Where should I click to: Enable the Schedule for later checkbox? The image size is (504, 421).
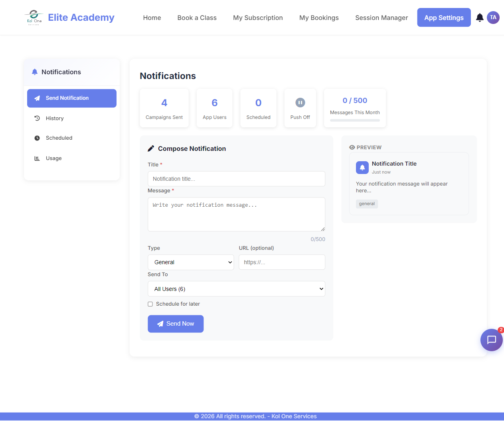pyautogui.click(x=150, y=304)
